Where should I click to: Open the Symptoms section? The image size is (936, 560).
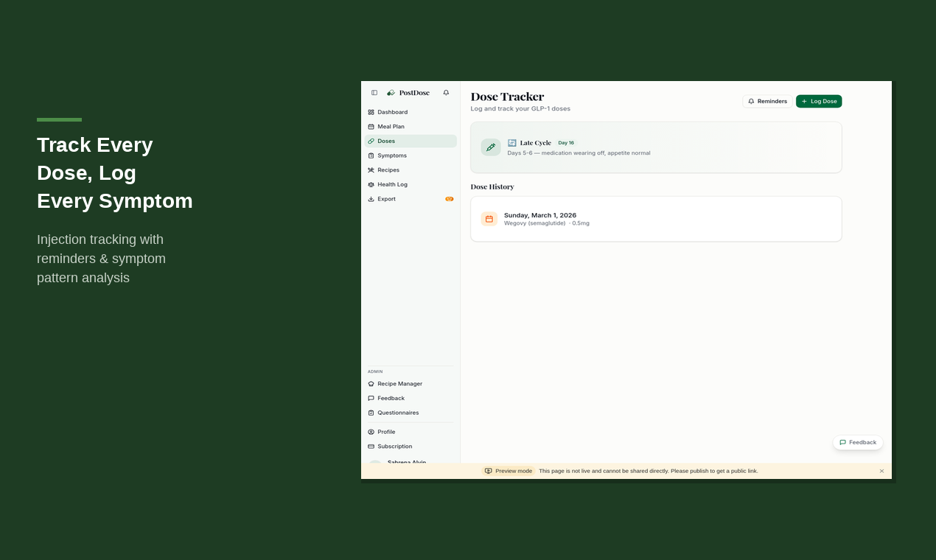411,155
